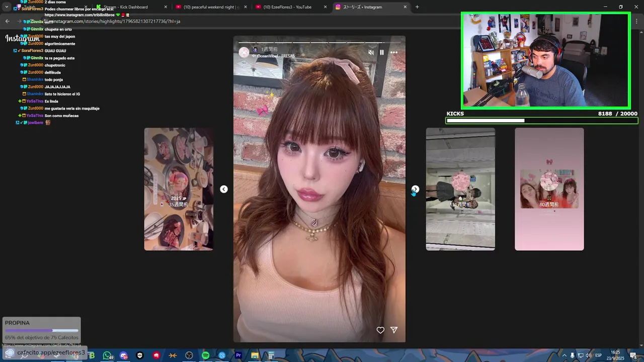
Task: Open File Explorer from the taskbar
Action: pos(255,355)
